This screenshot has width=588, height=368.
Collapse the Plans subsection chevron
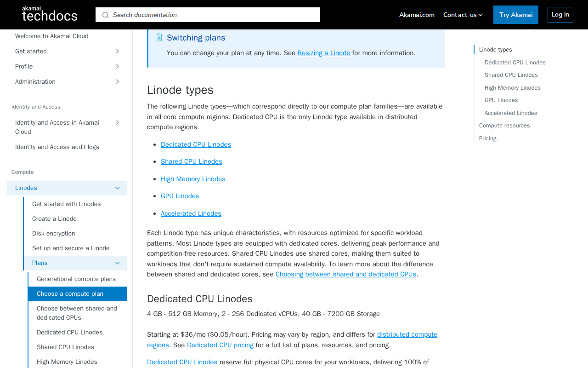point(118,263)
